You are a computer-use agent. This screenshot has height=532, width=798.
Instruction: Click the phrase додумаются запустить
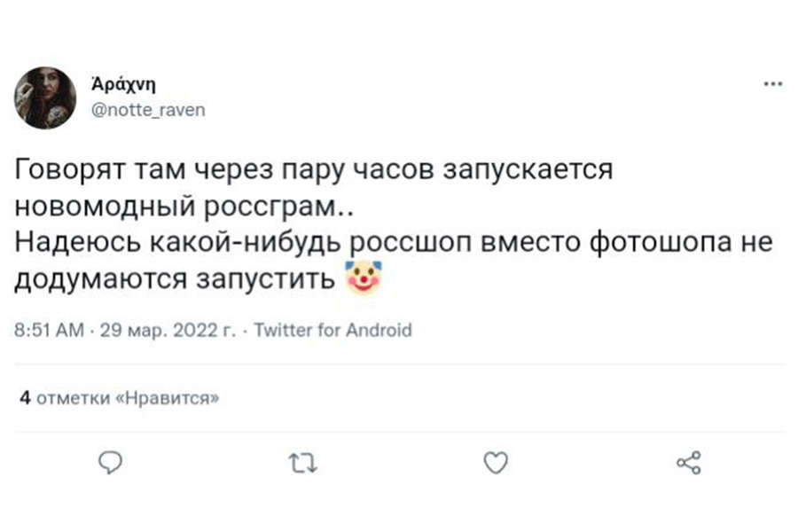point(175,281)
